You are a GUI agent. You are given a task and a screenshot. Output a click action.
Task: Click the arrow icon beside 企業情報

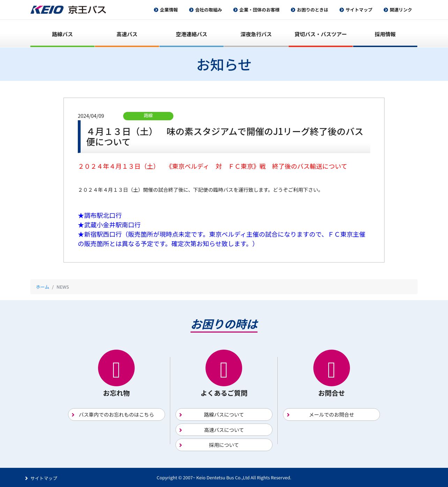pyautogui.click(x=156, y=10)
